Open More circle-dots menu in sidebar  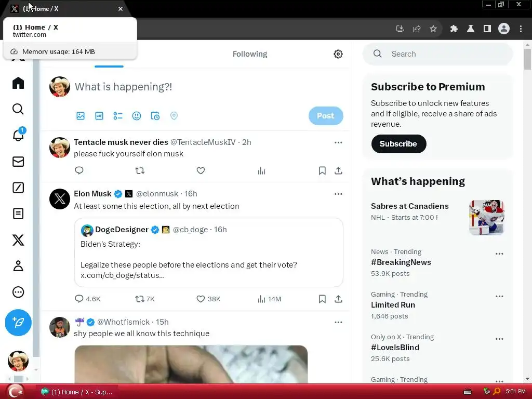pyautogui.click(x=18, y=292)
